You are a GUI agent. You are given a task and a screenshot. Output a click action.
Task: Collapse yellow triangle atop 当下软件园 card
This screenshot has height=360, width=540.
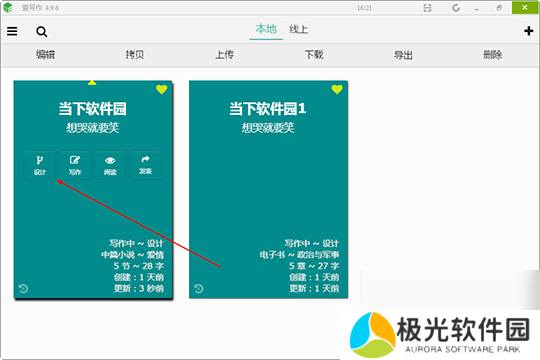point(92,82)
